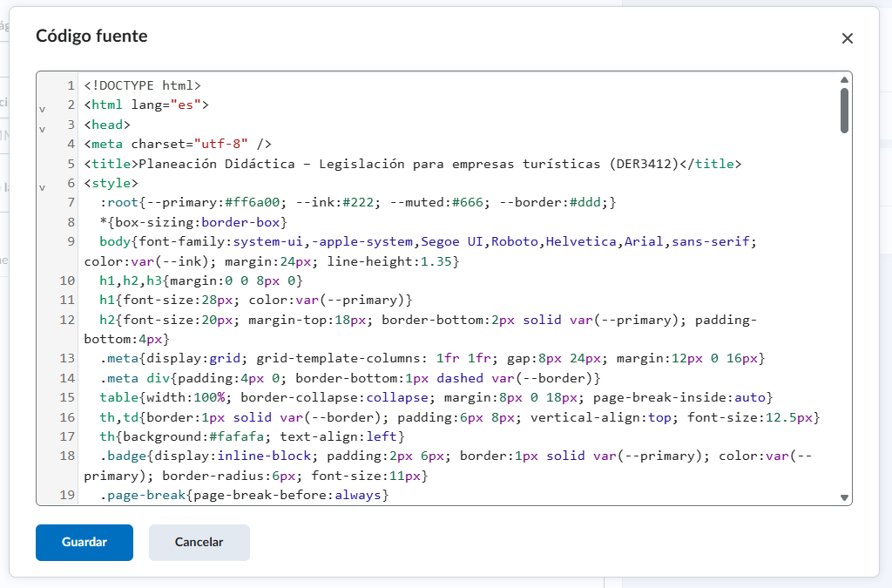The image size is (892, 588).
Task: Collapse the html tag on line 2
Action: 42,110
